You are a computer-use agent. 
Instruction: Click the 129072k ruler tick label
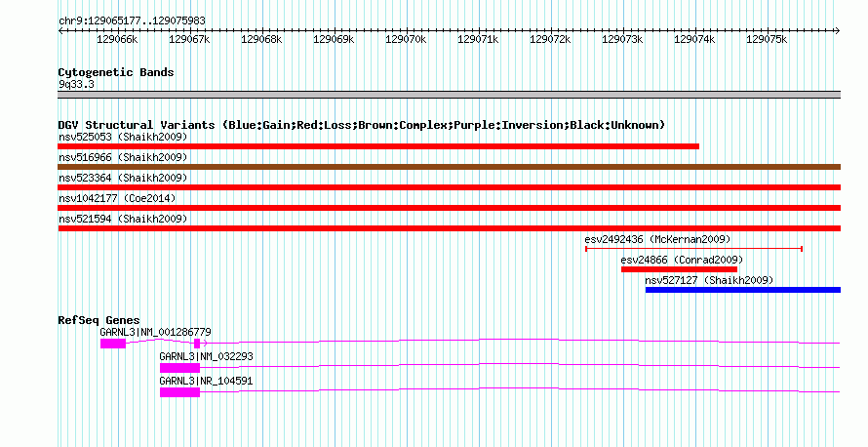[550, 39]
